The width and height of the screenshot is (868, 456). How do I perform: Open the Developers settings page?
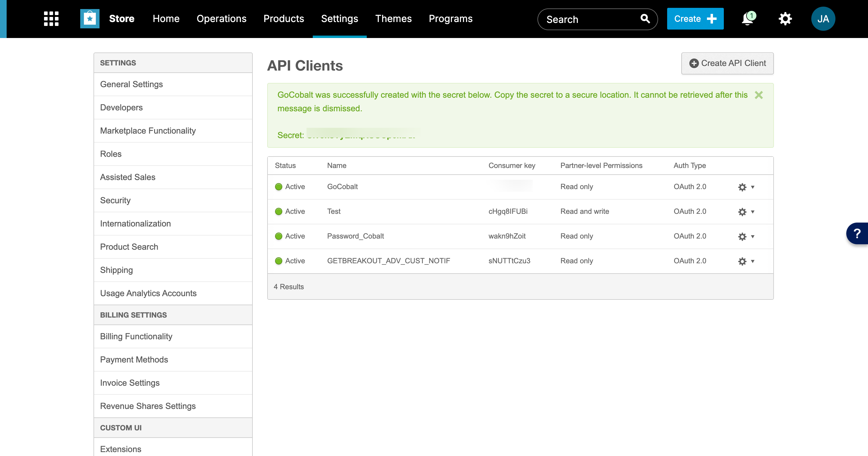[121, 107]
